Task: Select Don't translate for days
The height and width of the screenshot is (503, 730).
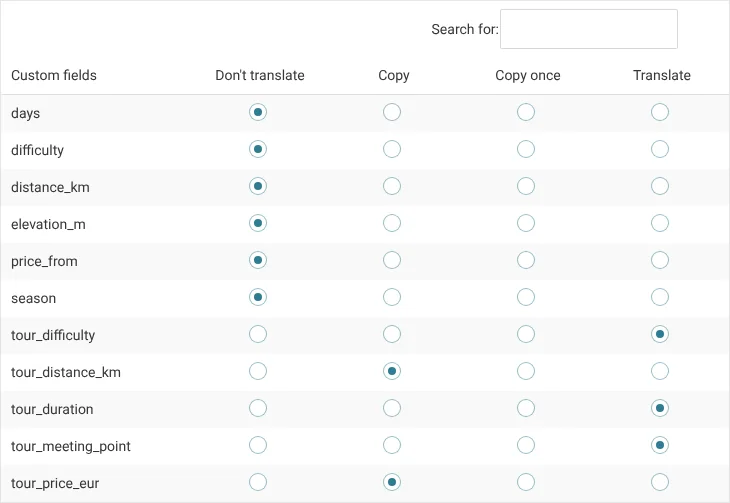Action: pos(258,112)
